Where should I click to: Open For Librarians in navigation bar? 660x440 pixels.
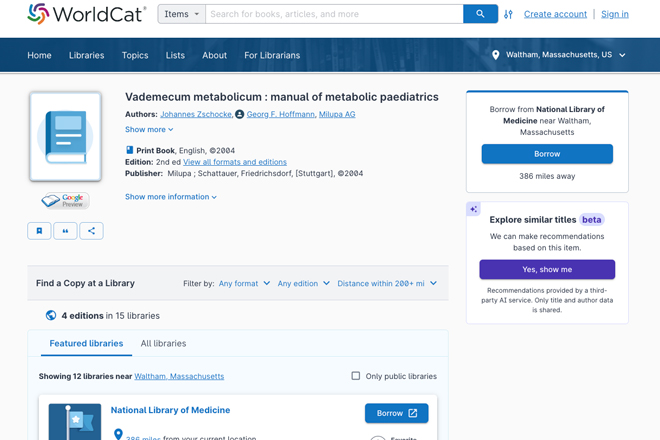(272, 55)
